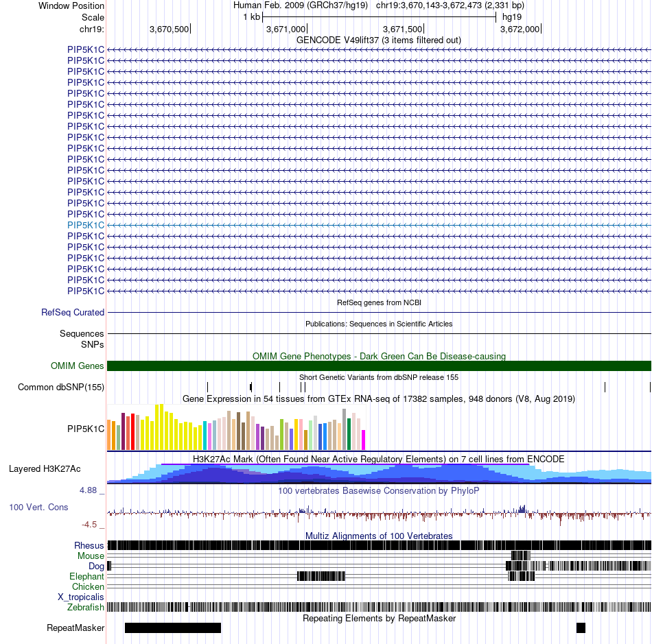Open GENCODE V49lift37 track title
The image size is (652, 644).
(378, 40)
